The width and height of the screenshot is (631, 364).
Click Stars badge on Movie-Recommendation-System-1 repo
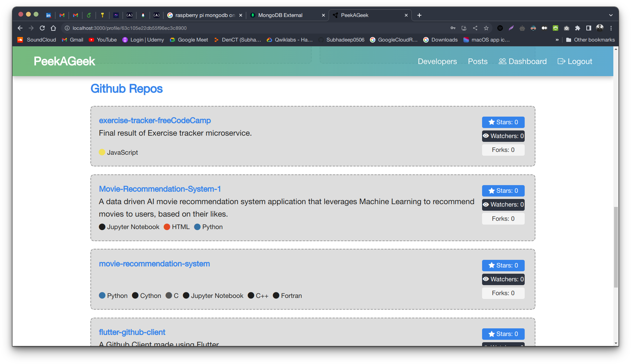tap(503, 191)
